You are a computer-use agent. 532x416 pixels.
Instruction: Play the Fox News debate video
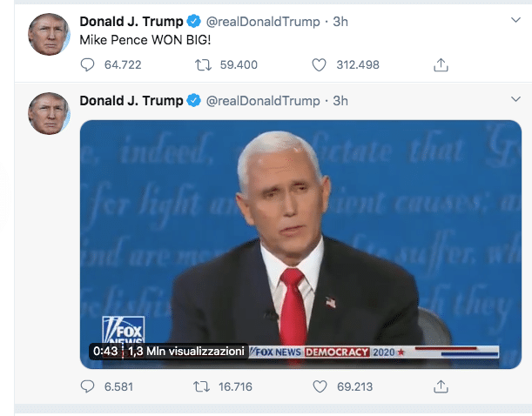(300, 235)
